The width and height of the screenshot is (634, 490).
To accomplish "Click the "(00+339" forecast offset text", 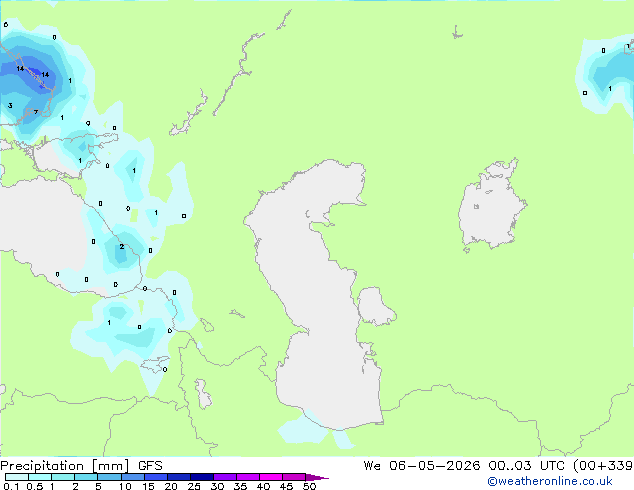I will pos(603,466).
